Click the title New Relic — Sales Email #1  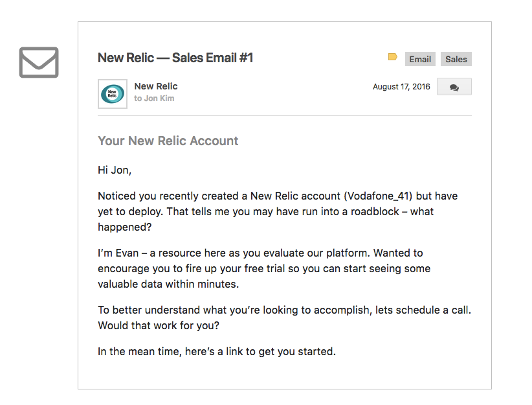175,58
